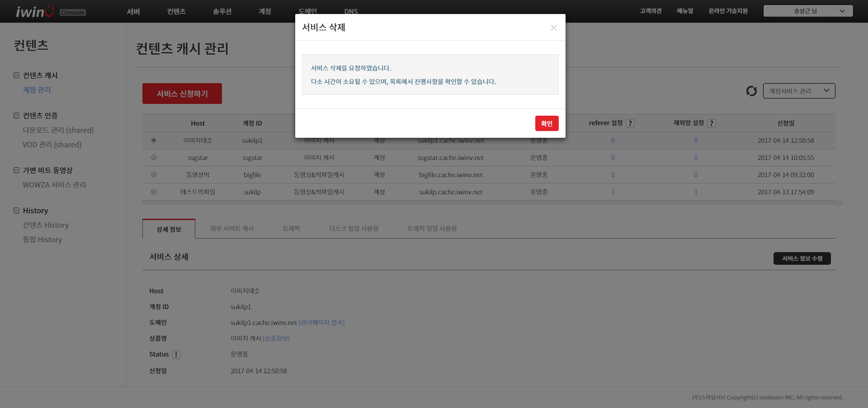This screenshot has width=868, height=408.
Task: Select the 테스트빅파일 row radio button
Action: tap(154, 192)
